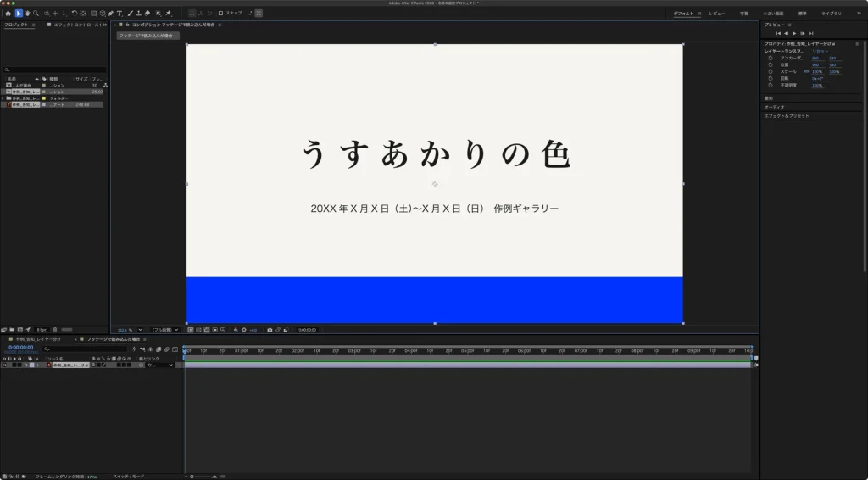Enable the スナップ checkbox

point(220,14)
